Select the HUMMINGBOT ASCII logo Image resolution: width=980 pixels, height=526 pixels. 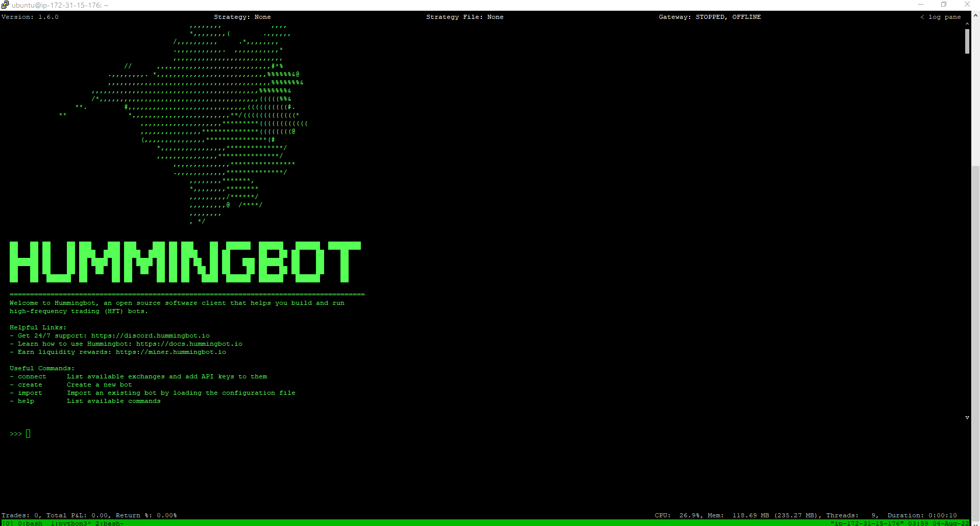[185, 262]
